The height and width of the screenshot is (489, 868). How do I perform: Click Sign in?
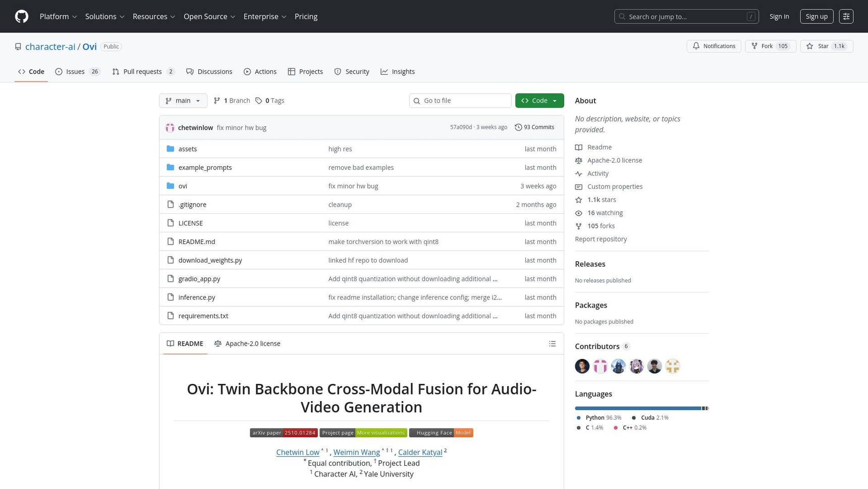coord(779,17)
